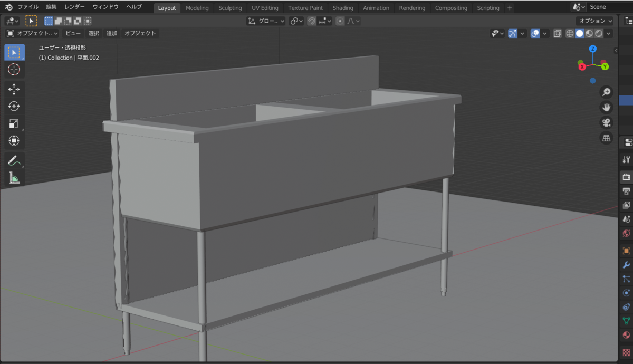
Task: Open Particle properties tab icon
Action: (627, 279)
